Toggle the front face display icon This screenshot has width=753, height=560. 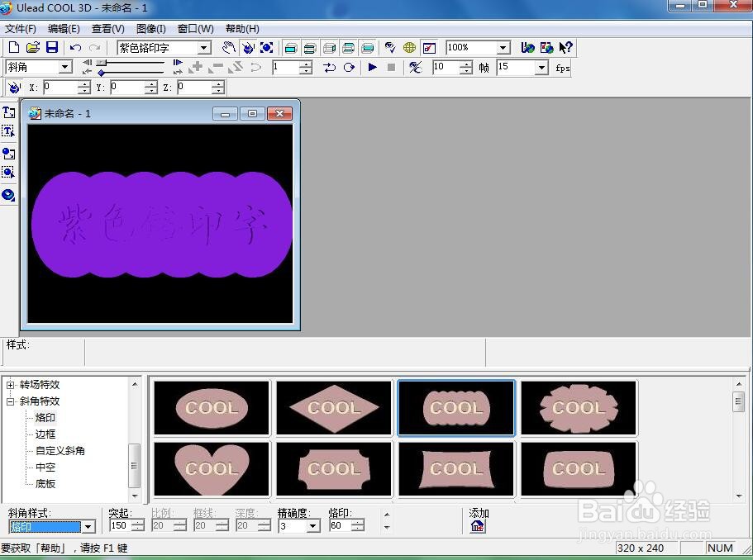click(x=291, y=48)
